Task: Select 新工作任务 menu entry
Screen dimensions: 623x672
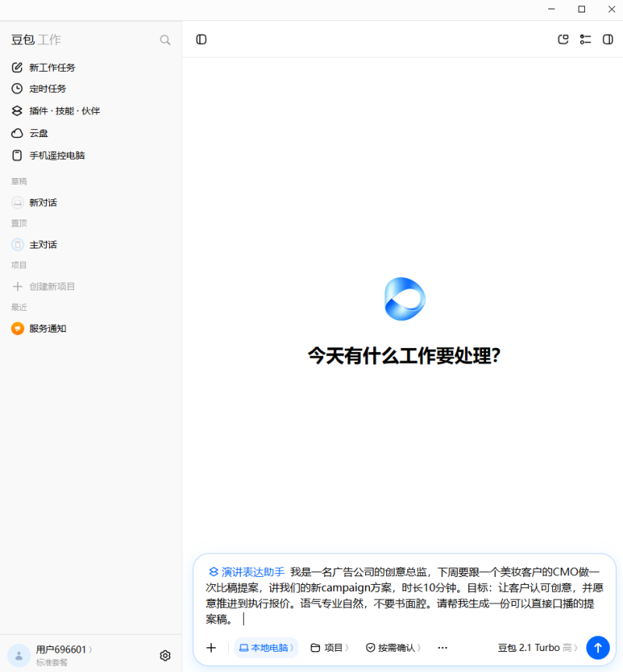Action: tap(52, 67)
